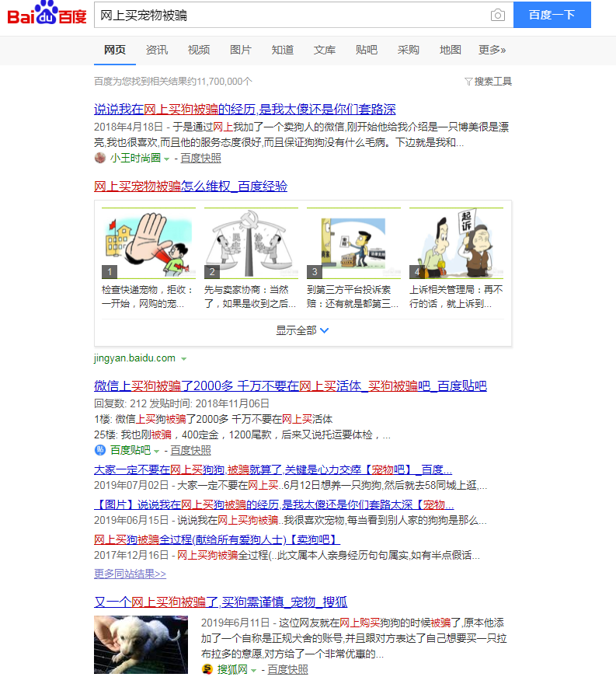Click step 1 thumbnail 检查快递宠物
616x677 pixels.
pyautogui.click(x=148, y=243)
